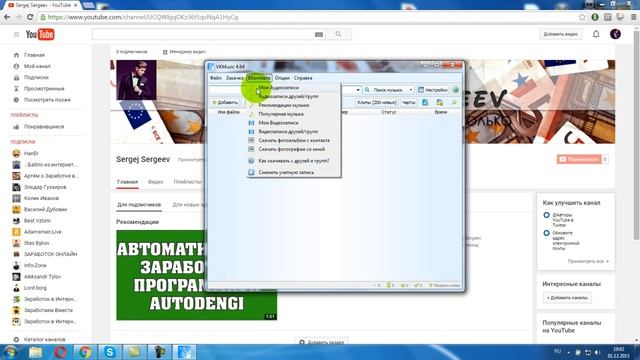This screenshot has height=360, width=640.
Task: Open the Опции menu in VKMusic
Action: point(282,78)
